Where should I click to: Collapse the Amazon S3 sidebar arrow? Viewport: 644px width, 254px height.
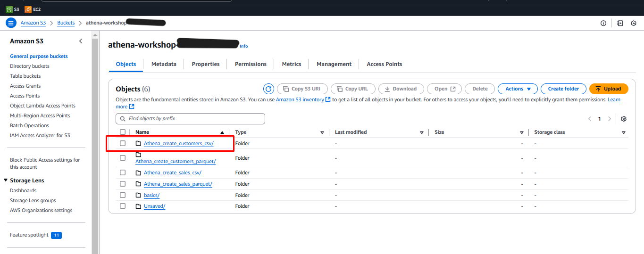pos(81,41)
